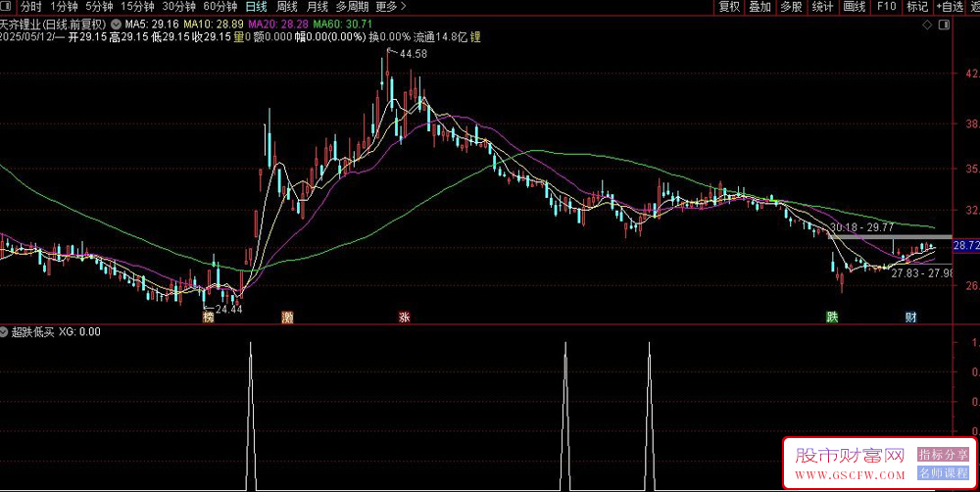
Task: Click the 天齐锂业(日线.前复权) chart title
Action: point(54,24)
